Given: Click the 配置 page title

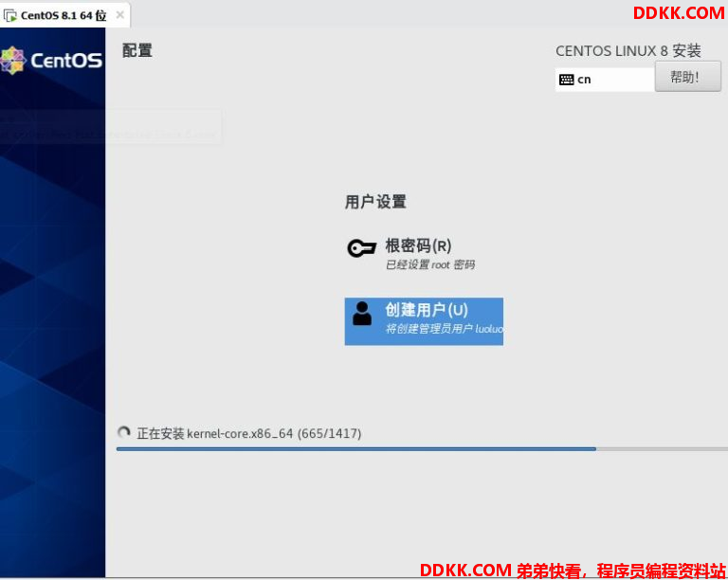Looking at the screenshot, I should coord(136,50).
